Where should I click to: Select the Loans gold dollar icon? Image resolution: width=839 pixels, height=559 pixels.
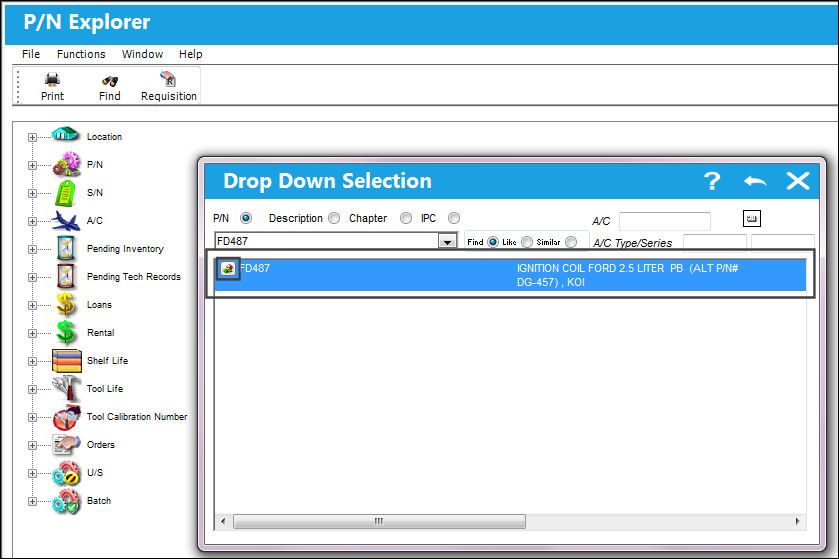(x=66, y=305)
